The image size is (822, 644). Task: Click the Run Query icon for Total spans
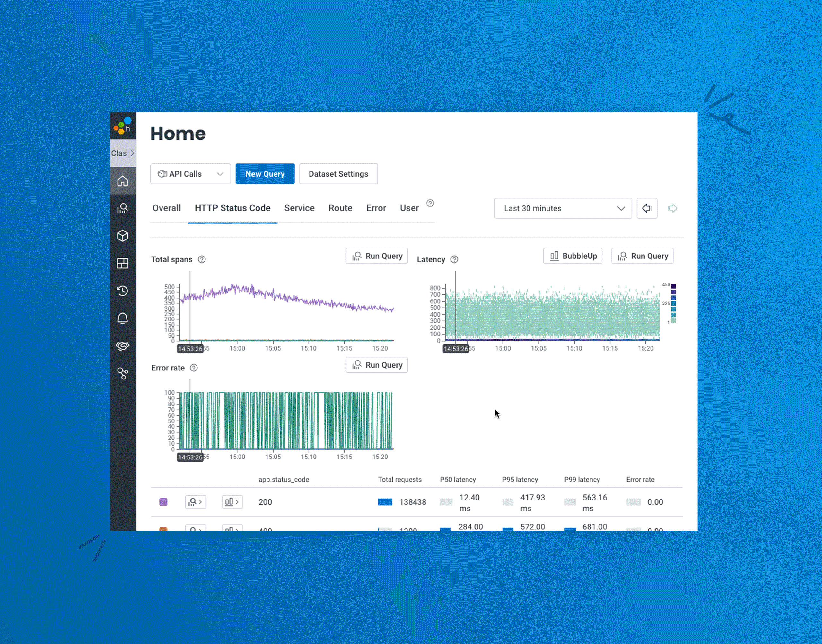[357, 256]
